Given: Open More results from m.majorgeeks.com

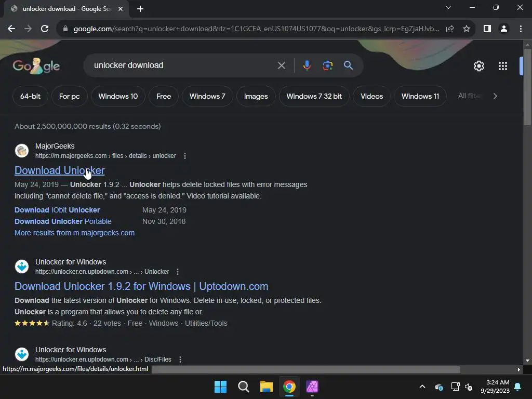Looking at the screenshot, I should click(x=74, y=233).
